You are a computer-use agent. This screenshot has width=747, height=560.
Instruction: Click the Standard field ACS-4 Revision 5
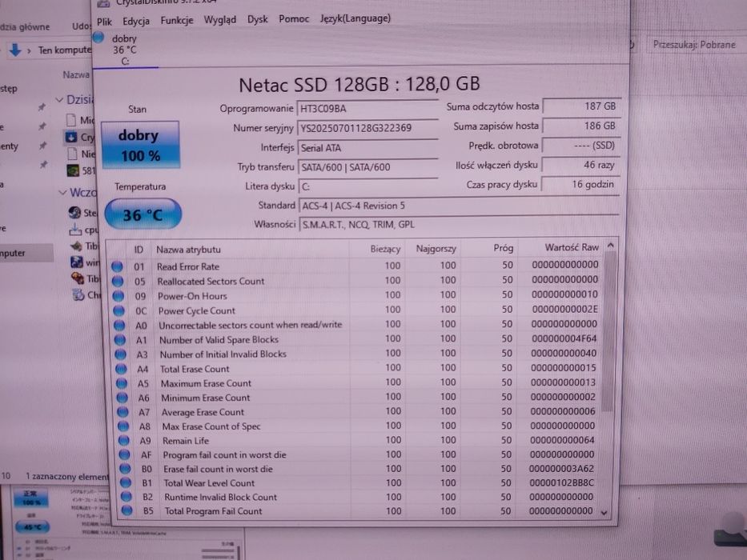[459, 206]
